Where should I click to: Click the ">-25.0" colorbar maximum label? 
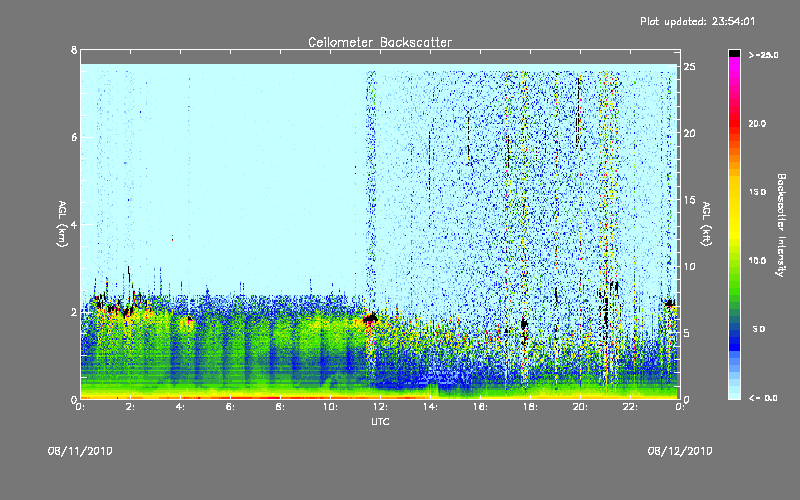pyautogui.click(x=763, y=55)
